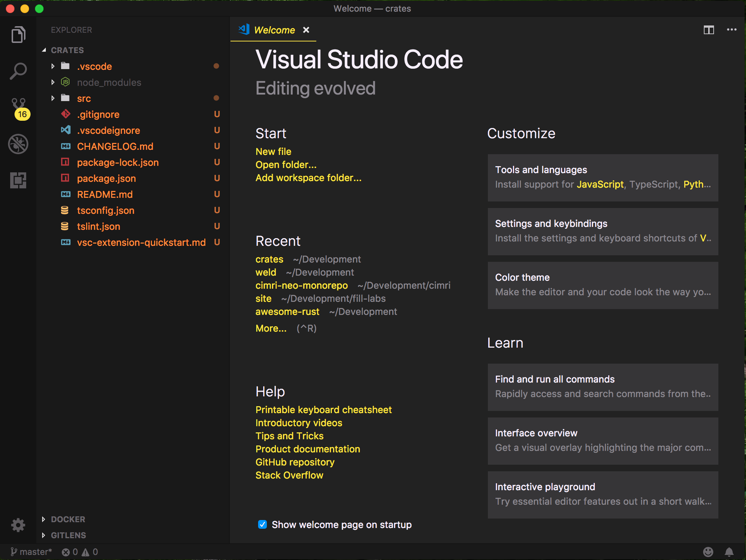Screen dimensions: 746x560
Task: Open recent weld workspace
Action: click(266, 272)
